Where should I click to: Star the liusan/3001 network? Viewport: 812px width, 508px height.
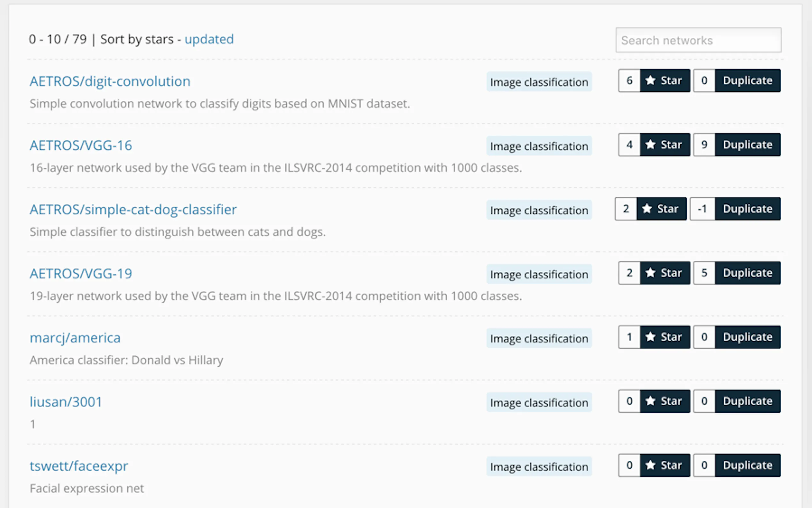[665, 401]
